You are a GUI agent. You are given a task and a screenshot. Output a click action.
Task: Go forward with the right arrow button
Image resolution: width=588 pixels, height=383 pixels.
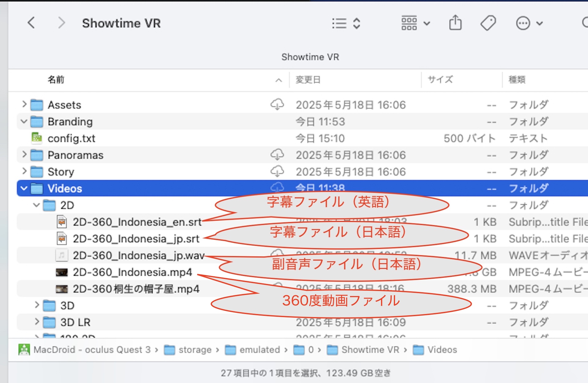[62, 23]
